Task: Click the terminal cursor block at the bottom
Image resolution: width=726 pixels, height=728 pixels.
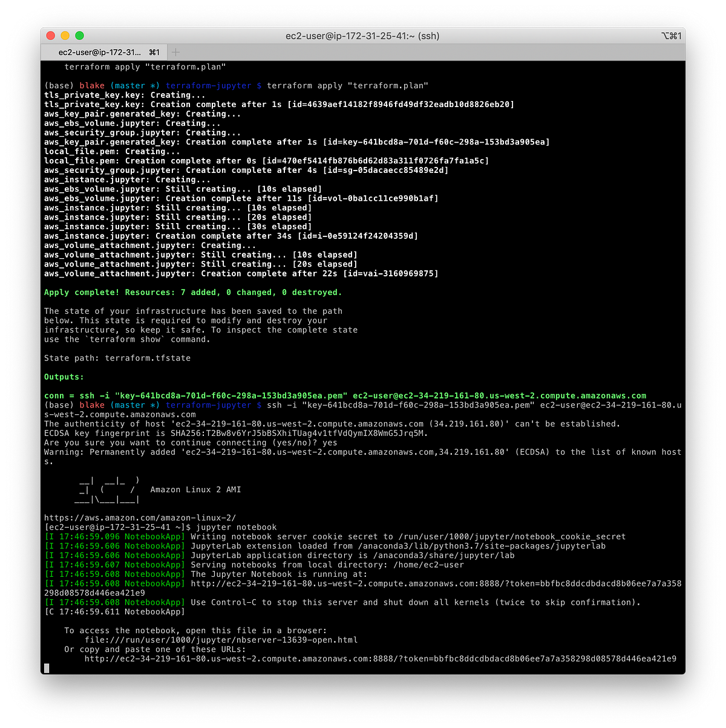Action: (x=47, y=668)
